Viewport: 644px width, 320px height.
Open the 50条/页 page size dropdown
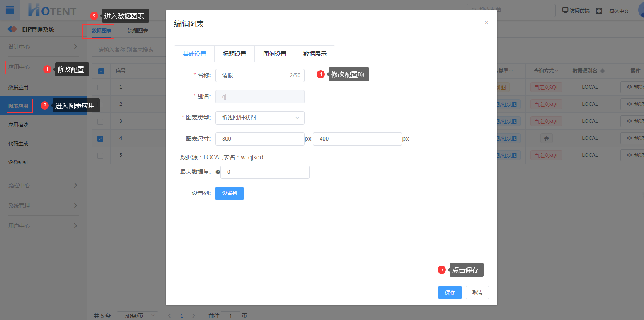coord(138,316)
